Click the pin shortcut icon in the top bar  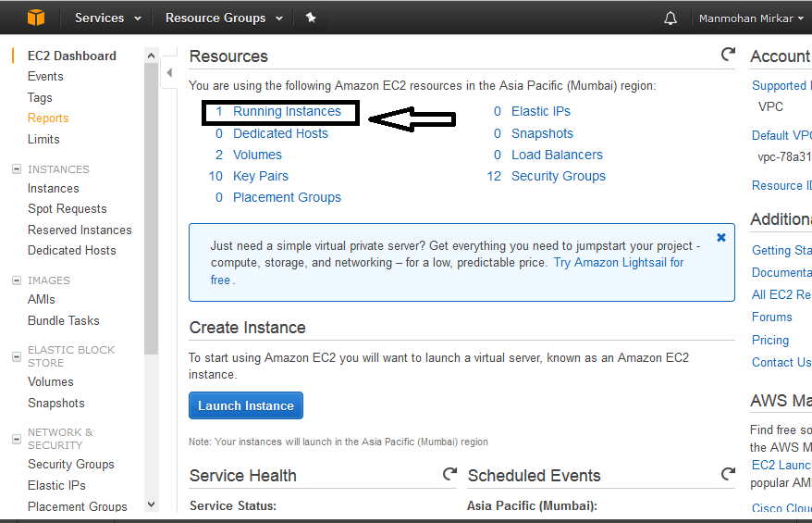[311, 18]
